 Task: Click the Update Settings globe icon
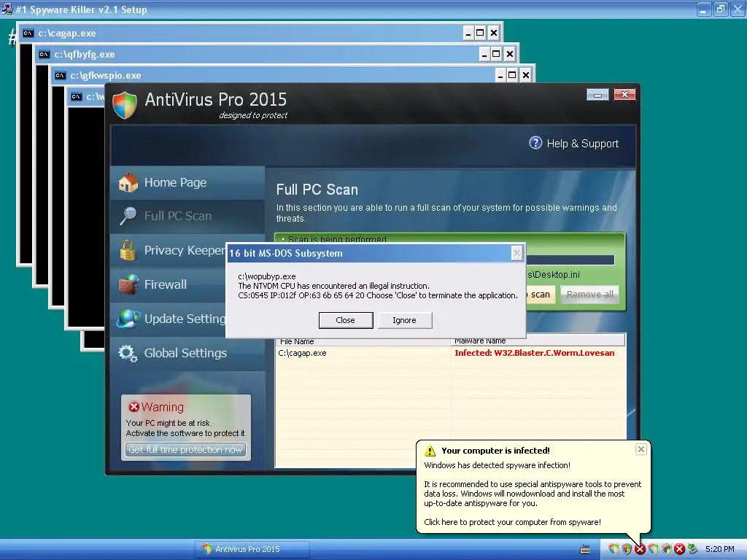(128, 319)
